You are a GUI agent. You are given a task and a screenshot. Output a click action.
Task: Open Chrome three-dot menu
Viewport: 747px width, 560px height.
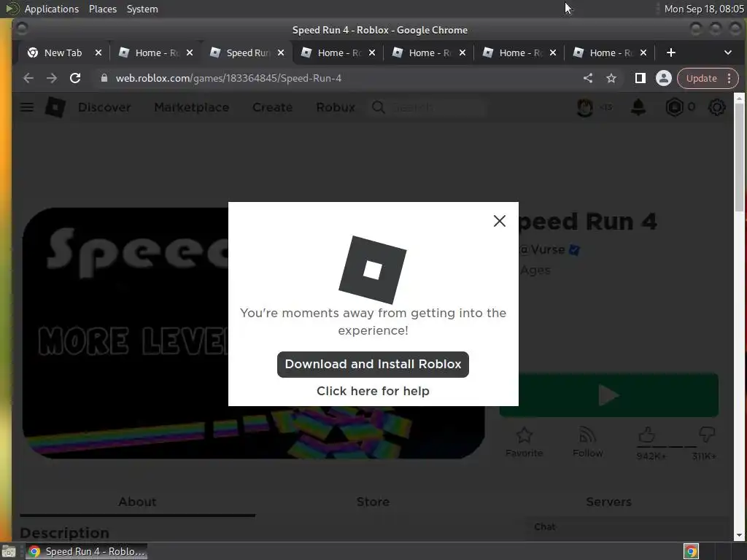pyautogui.click(x=729, y=78)
